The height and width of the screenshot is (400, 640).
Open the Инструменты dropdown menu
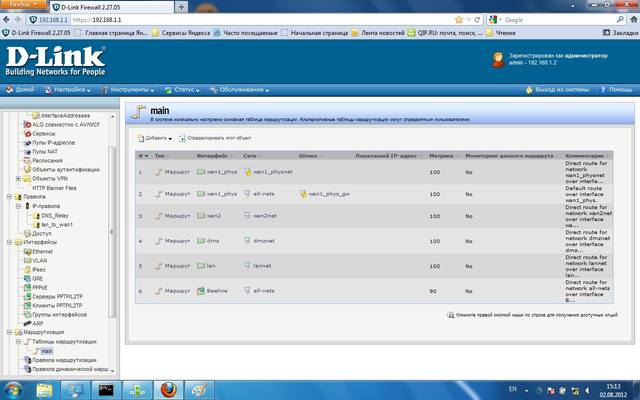(x=128, y=90)
